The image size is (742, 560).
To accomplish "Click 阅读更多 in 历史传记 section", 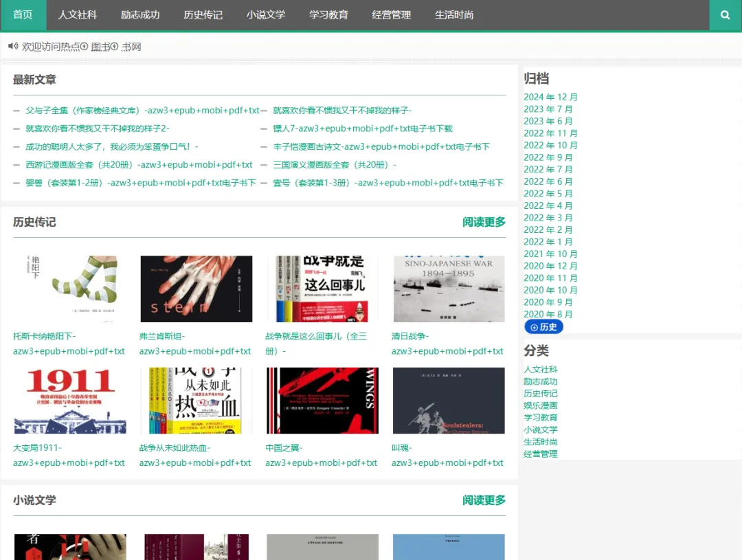I will 484,222.
